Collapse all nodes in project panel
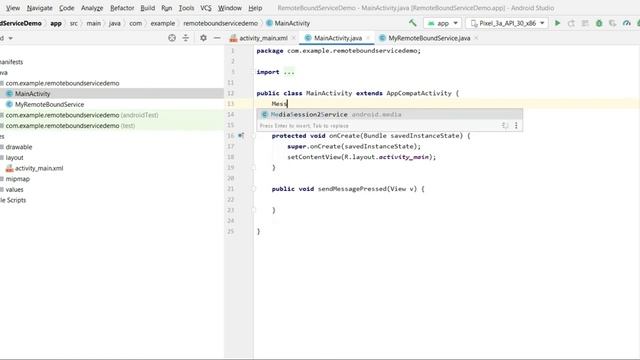This screenshot has width=640, height=360. point(186,38)
